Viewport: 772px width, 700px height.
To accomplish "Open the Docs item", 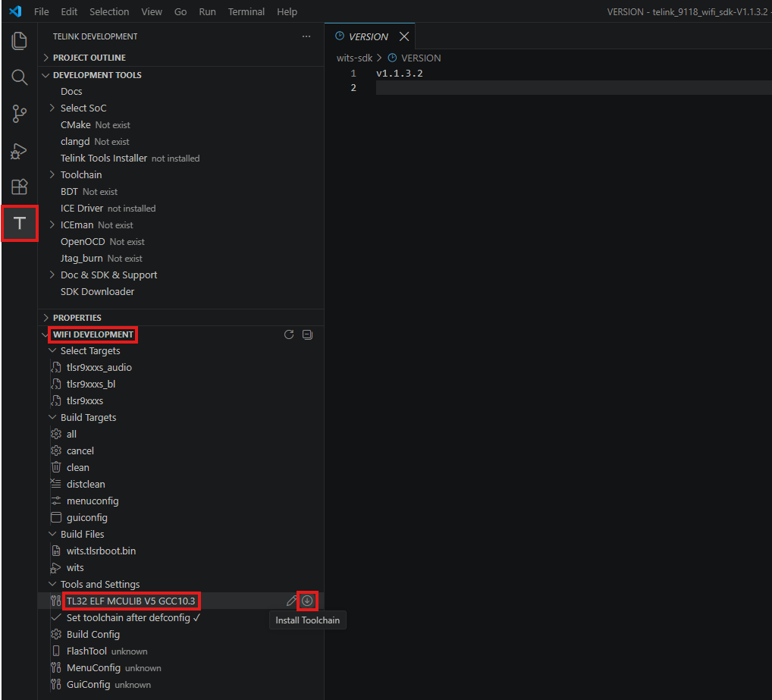I will coord(71,91).
